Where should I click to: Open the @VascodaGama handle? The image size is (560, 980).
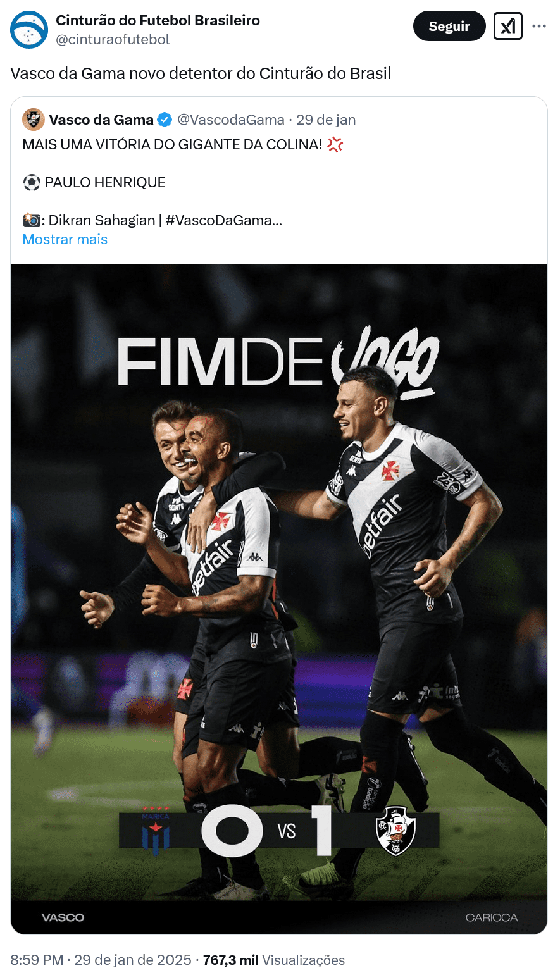coord(231,120)
